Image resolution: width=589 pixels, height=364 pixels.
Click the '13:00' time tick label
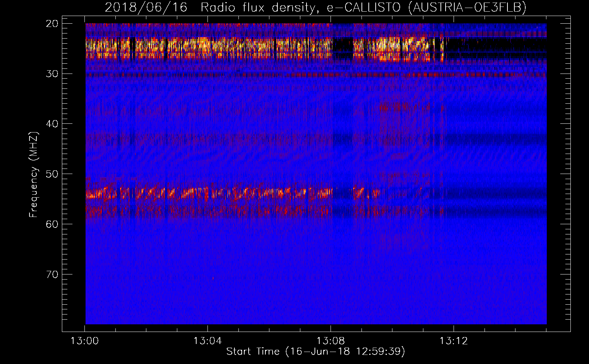[x=85, y=341]
